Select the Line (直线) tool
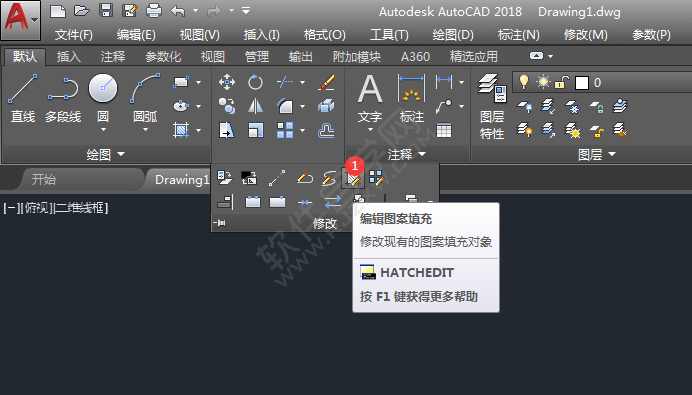The width and height of the screenshot is (692, 395). coord(23,98)
